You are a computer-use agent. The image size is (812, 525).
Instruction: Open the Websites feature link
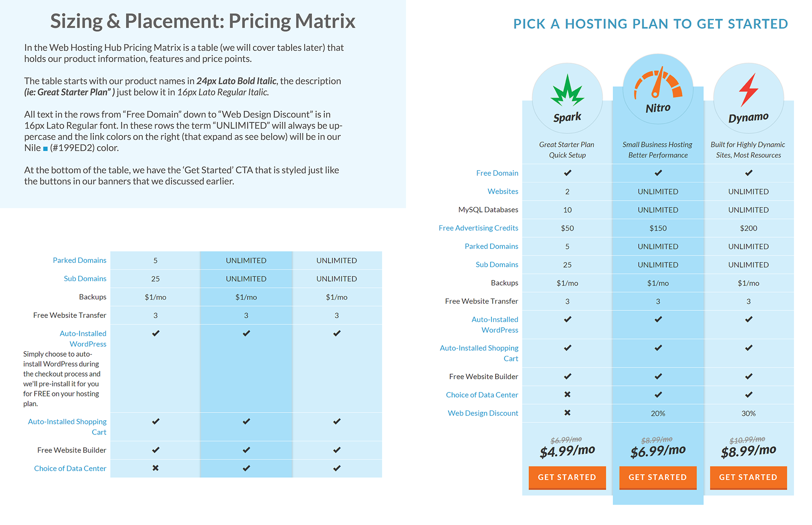(502, 191)
